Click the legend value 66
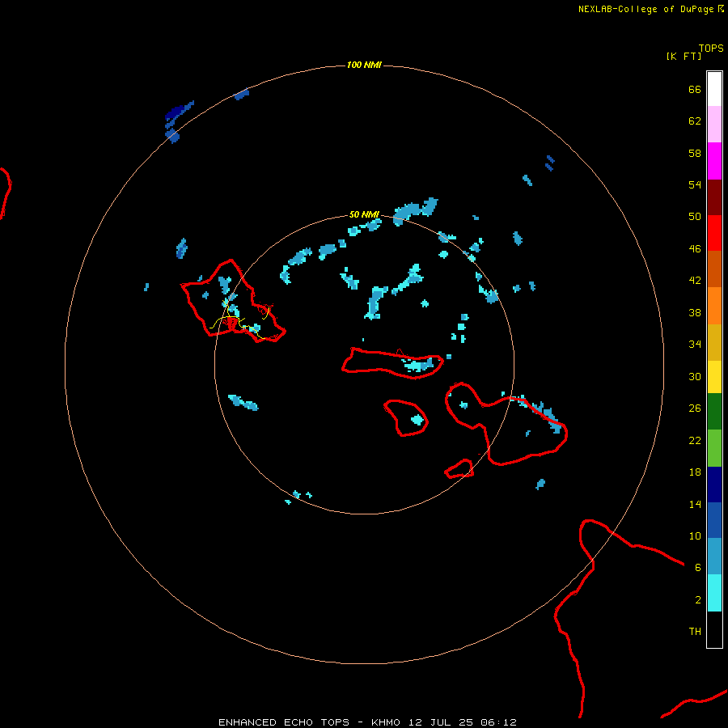The width and height of the screenshot is (728, 728). (x=695, y=89)
